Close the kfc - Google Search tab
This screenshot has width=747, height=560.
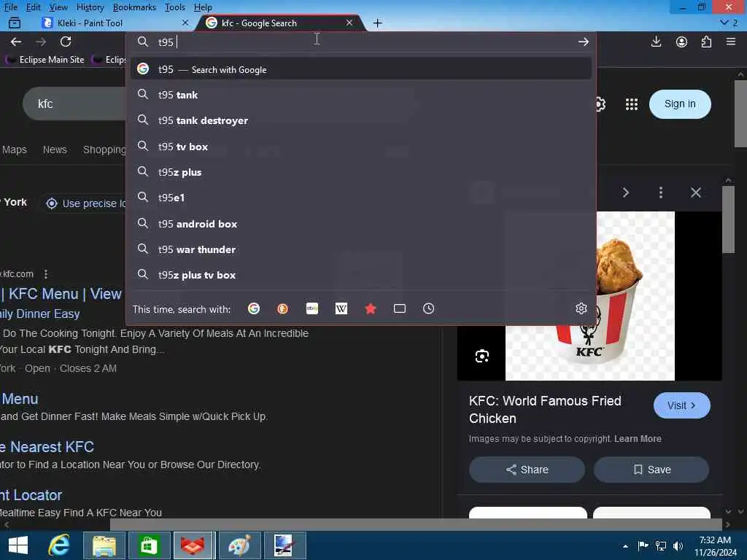point(349,23)
